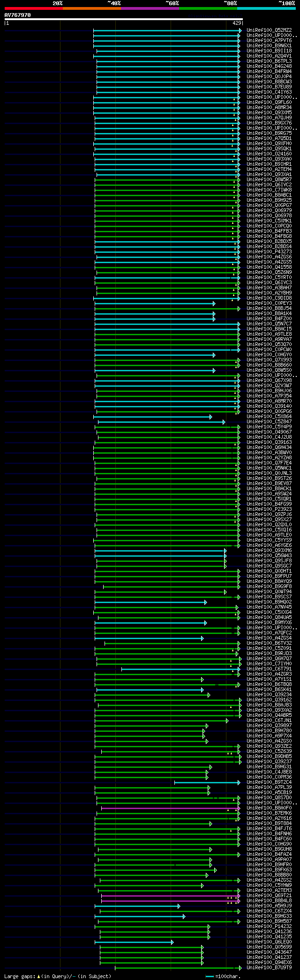Click the orange ~40% legend color bar

92,8
